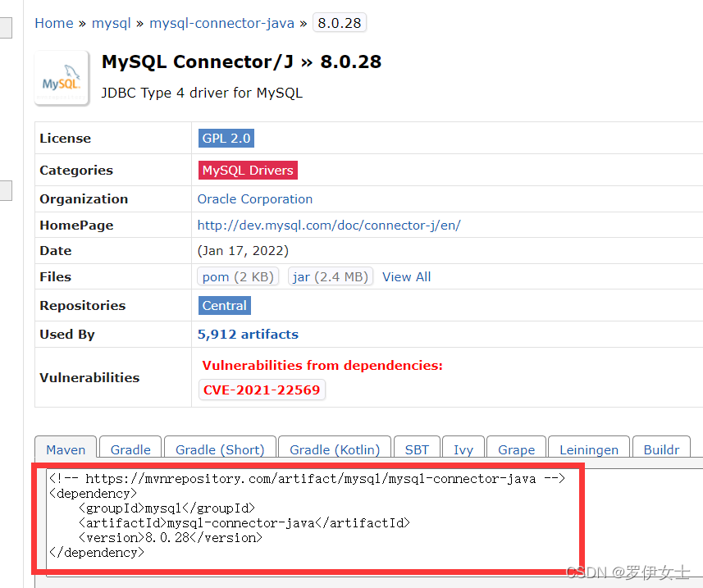Click the Organization row label
The image size is (703, 588).
[x=84, y=199]
